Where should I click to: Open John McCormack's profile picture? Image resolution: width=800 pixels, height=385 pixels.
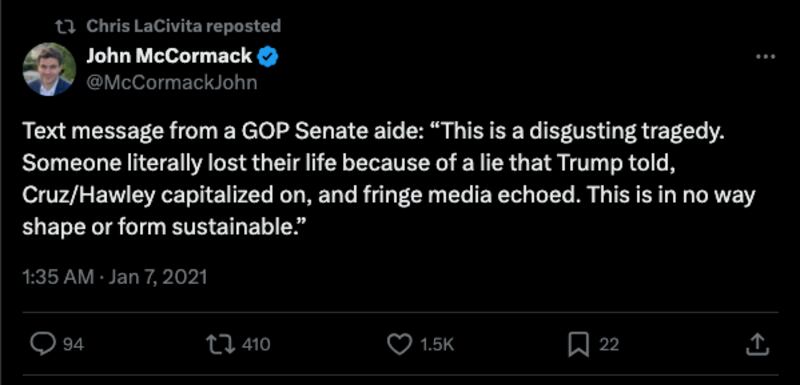tap(49, 69)
